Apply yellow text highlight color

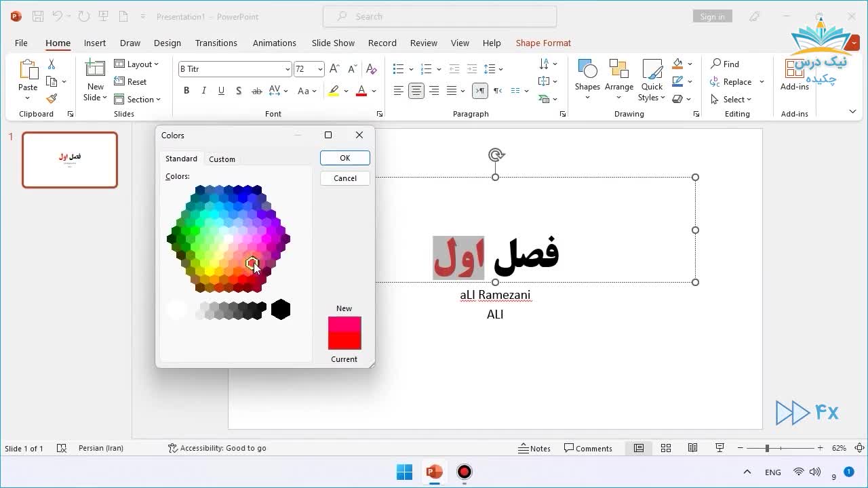[333, 91]
